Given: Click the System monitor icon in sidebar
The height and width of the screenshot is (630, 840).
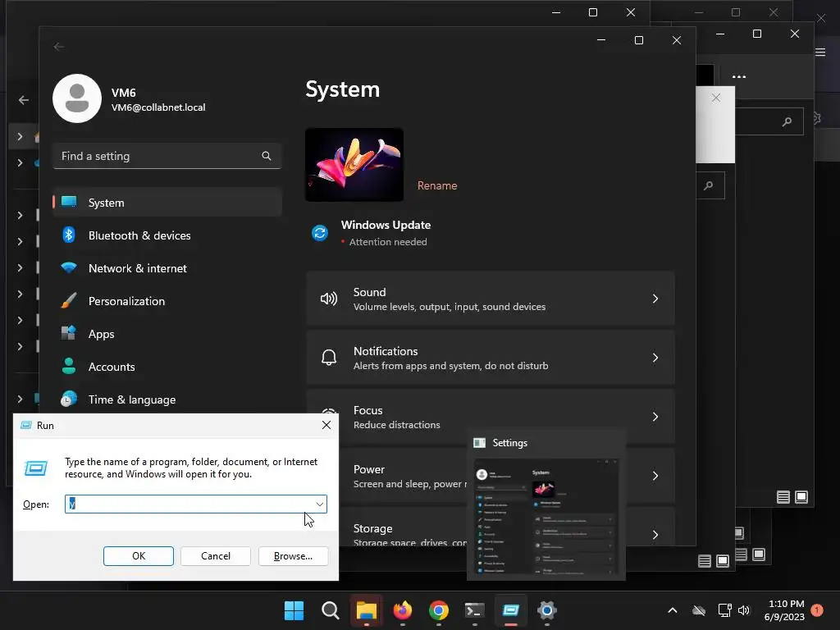Looking at the screenshot, I should click(x=69, y=202).
